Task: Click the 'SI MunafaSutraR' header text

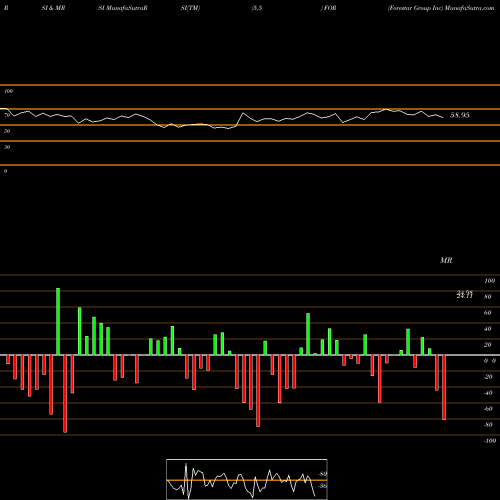Action: (x=123, y=8)
